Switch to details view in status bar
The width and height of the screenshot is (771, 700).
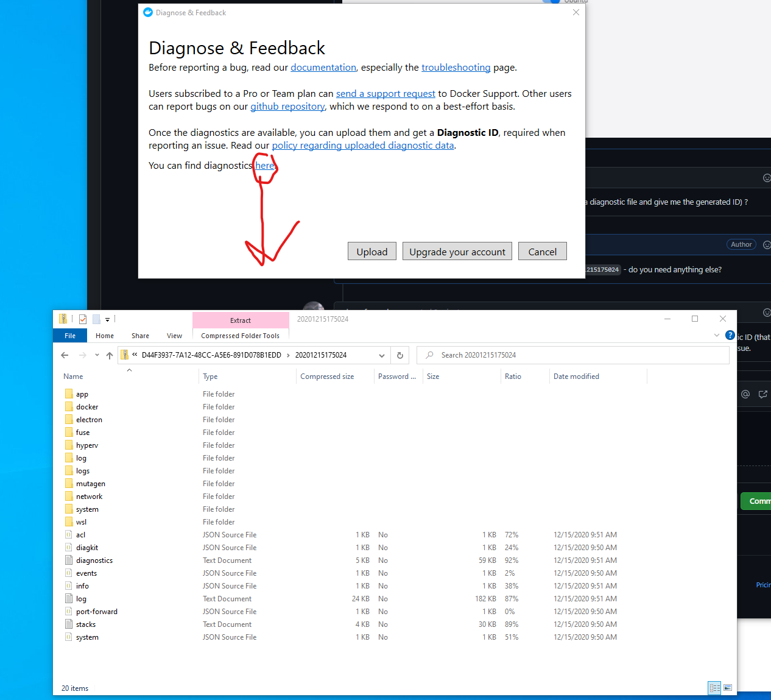tap(714, 688)
